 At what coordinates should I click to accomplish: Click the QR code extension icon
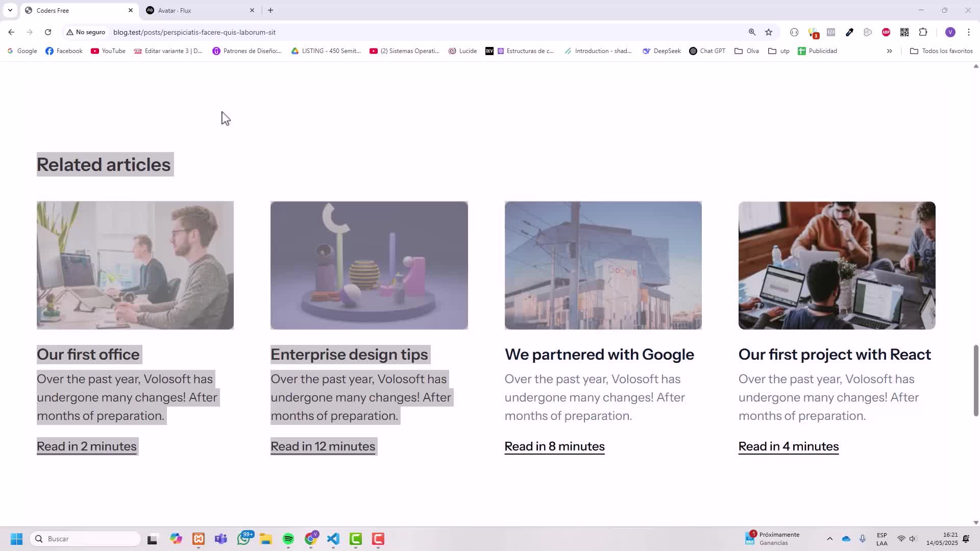coord(904,32)
